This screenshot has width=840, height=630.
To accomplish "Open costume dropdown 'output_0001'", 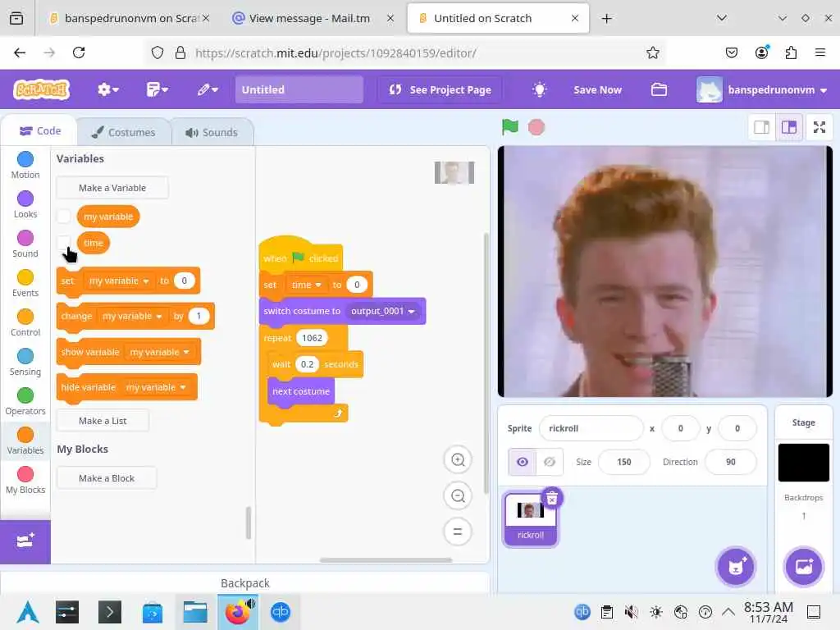I will (x=382, y=311).
